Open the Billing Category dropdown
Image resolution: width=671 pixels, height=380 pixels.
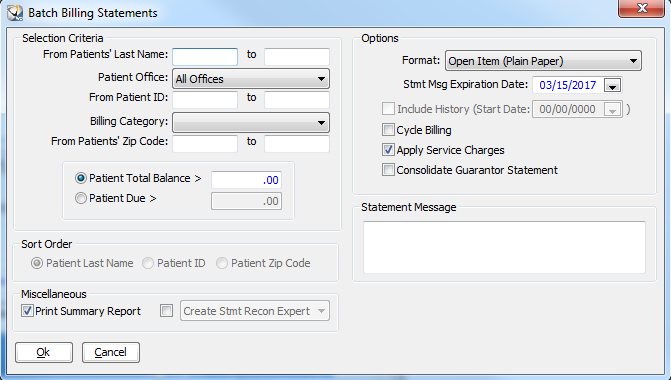click(251, 123)
